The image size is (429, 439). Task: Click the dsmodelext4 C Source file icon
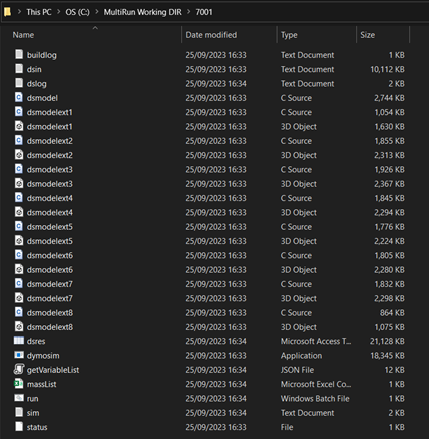(19, 197)
